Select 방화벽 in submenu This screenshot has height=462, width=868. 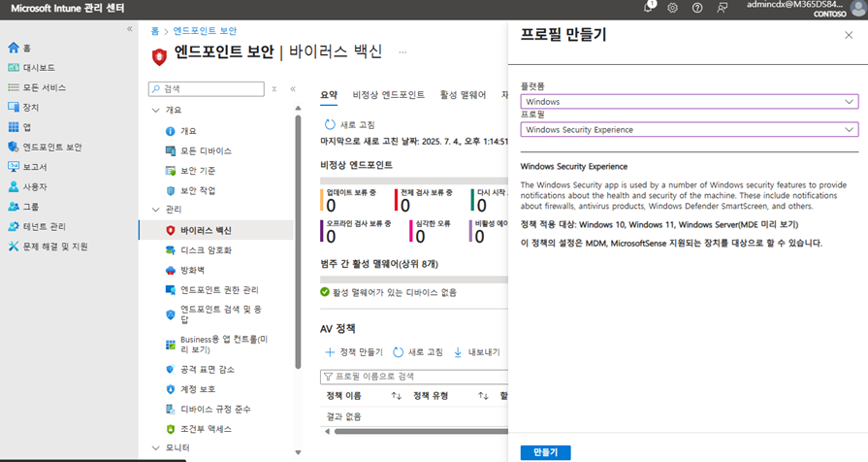185,271
